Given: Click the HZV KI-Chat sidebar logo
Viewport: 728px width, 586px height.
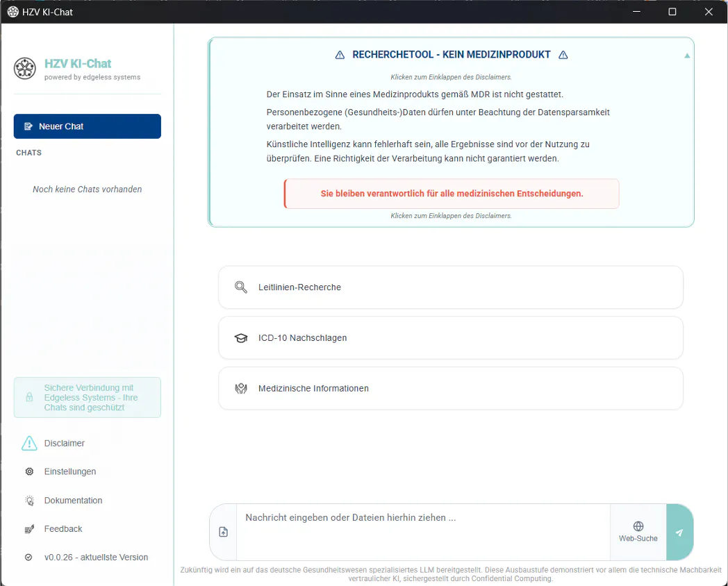Looking at the screenshot, I should coord(24,69).
